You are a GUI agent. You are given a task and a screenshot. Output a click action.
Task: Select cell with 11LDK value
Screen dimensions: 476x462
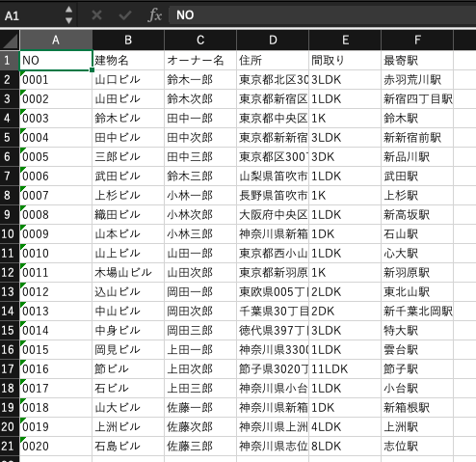345,369
